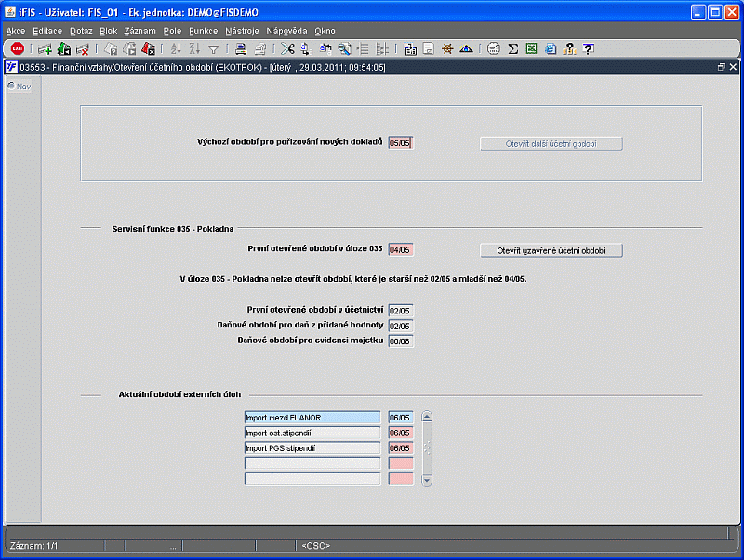Click the delete record icon with red X
Image resolution: width=744 pixels, height=560 pixels.
click(x=83, y=48)
